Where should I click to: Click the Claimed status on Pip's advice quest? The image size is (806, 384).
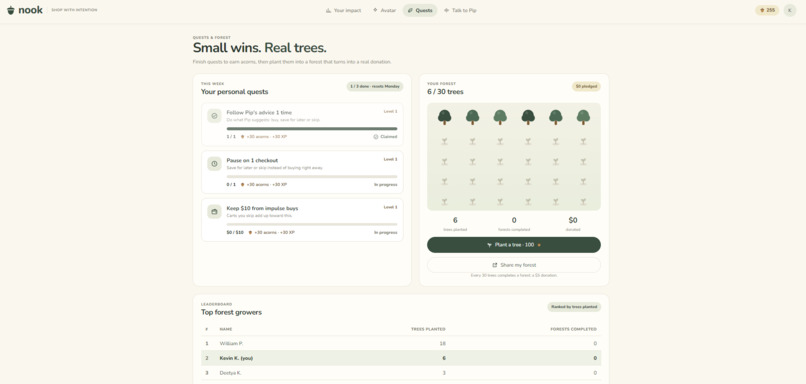coord(385,137)
